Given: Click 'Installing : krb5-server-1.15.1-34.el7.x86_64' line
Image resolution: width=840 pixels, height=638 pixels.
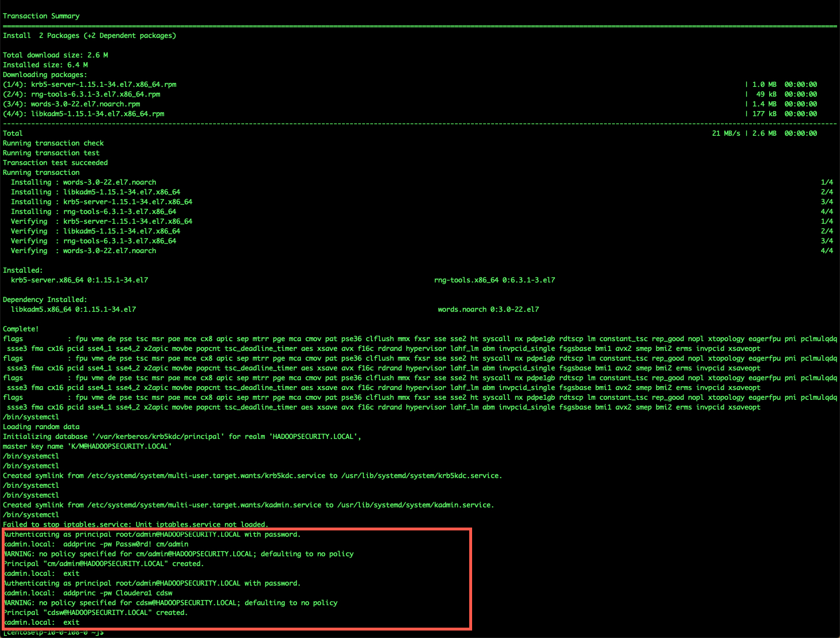Looking at the screenshot, I should click(101, 202).
